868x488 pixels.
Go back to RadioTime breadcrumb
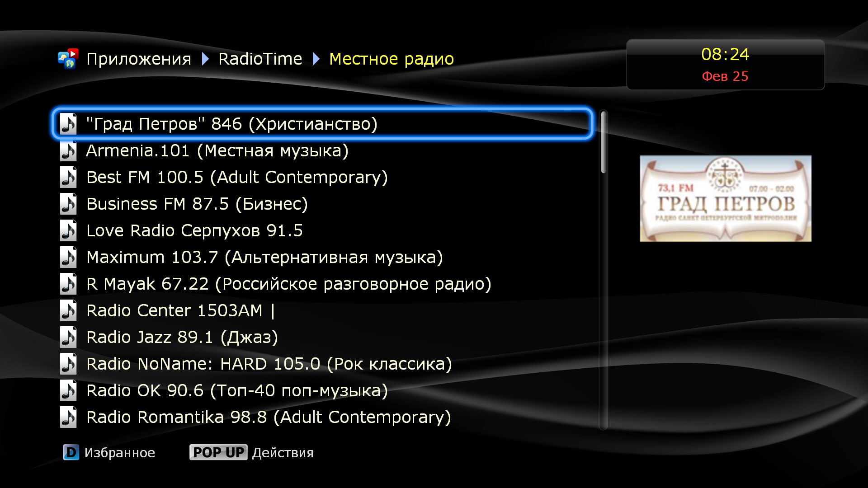click(260, 59)
